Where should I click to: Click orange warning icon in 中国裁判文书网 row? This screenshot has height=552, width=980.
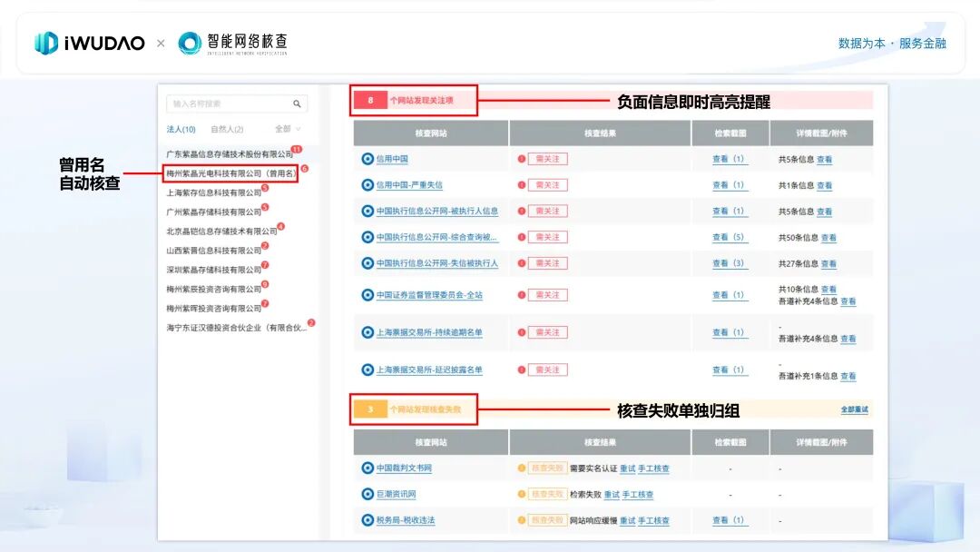point(521,468)
